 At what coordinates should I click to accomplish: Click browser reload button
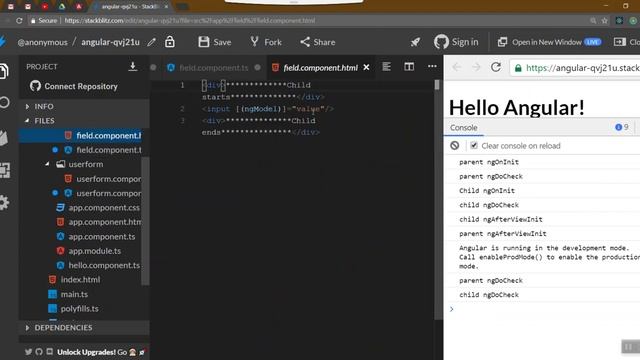tap(19, 20)
